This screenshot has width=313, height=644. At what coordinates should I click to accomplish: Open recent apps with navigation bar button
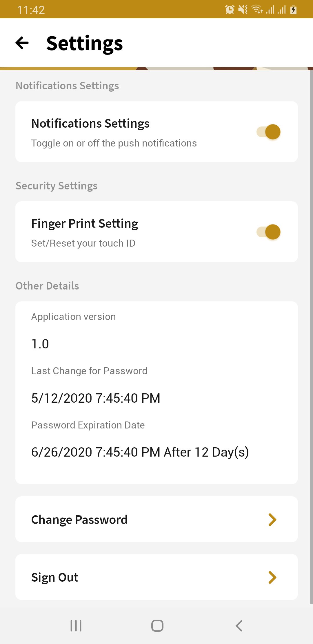(76, 626)
